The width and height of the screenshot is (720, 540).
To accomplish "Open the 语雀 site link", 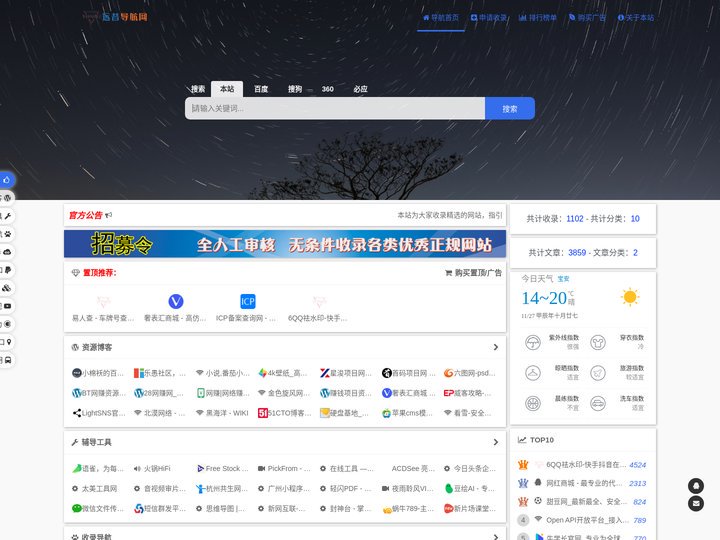I will 98,468.
